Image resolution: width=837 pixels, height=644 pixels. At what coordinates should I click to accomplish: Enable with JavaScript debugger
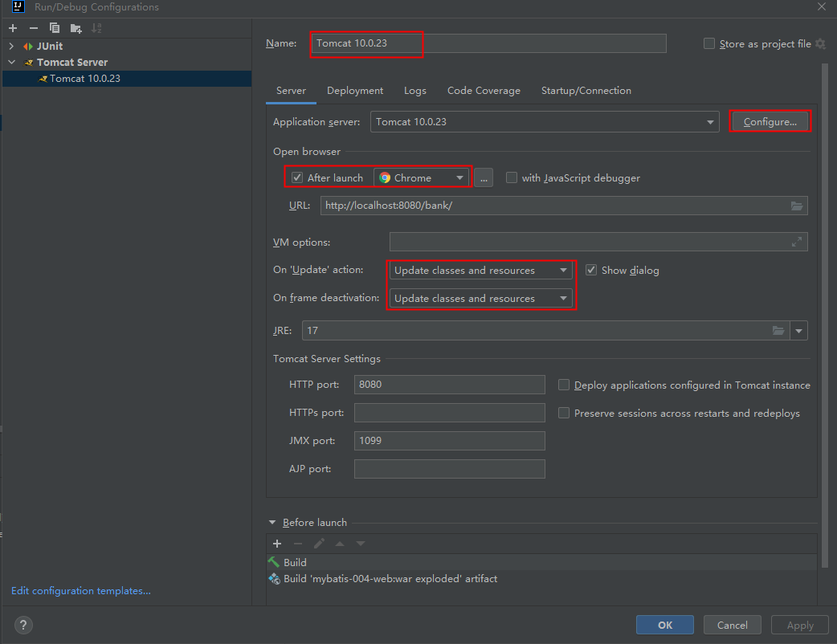512,177
